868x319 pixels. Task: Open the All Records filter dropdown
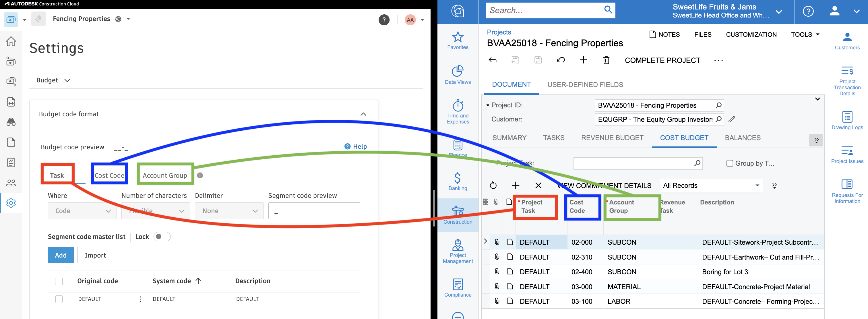[711, 185]
